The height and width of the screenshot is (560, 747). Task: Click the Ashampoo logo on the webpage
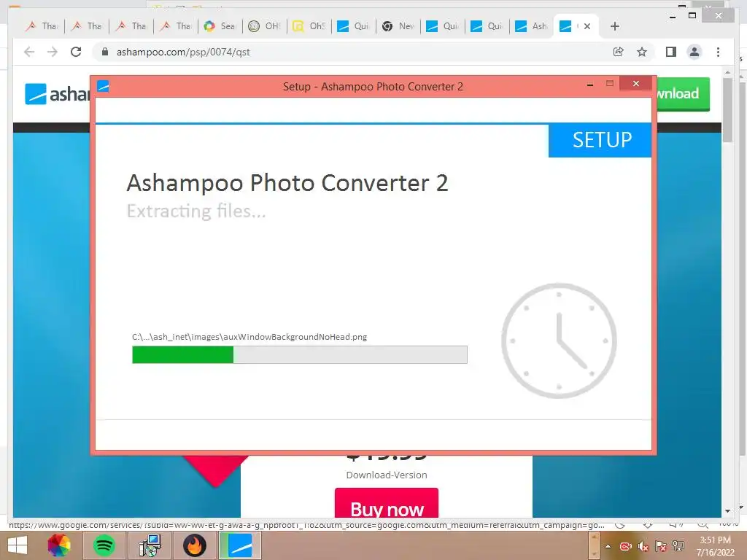pyautogui.click(x=57, y=94)
